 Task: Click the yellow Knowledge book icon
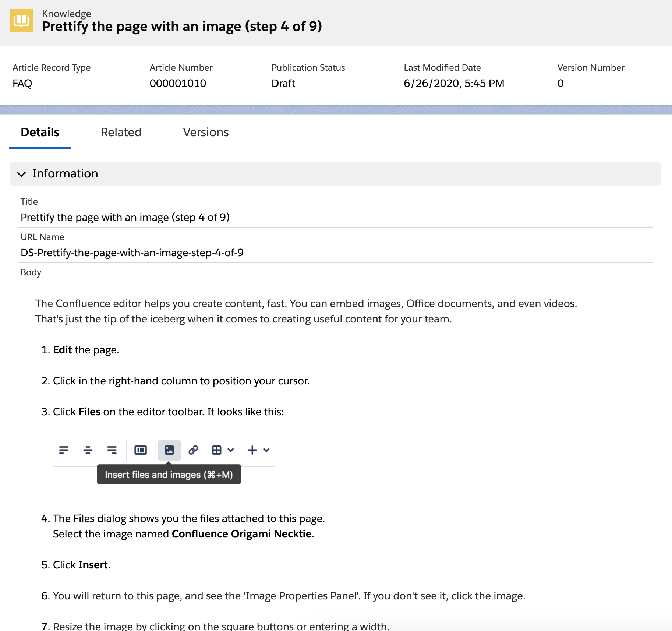21,21
